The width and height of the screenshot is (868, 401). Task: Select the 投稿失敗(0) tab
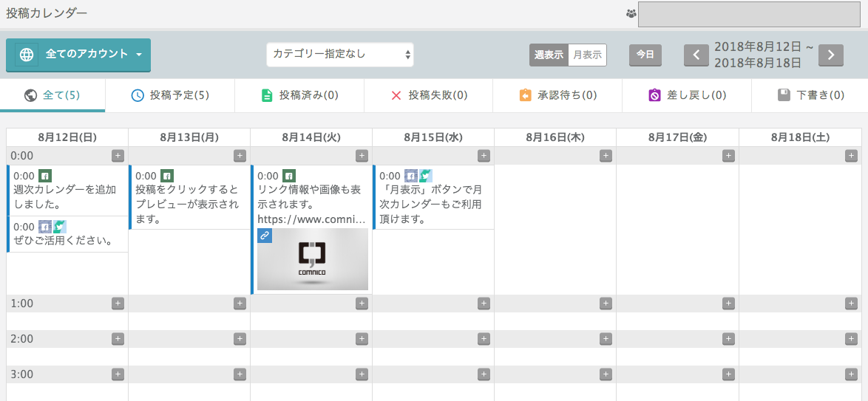pos(429,95)
